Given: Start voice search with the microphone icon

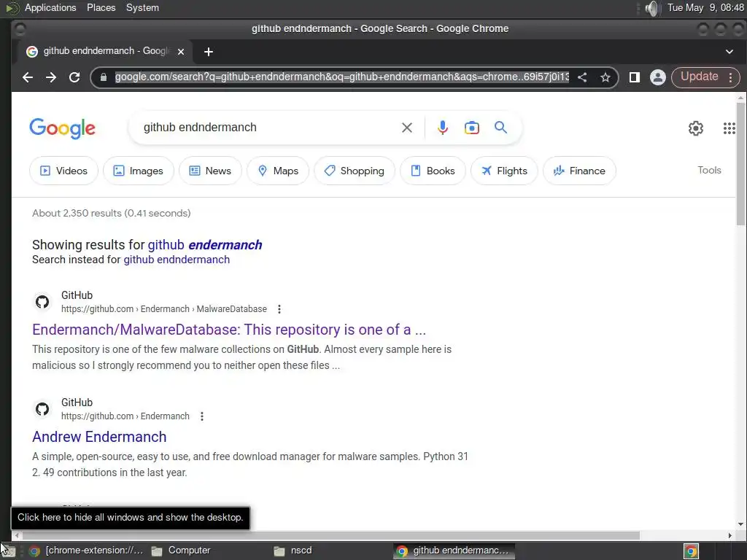Looking at the screenshot, I should click(443, 128).
